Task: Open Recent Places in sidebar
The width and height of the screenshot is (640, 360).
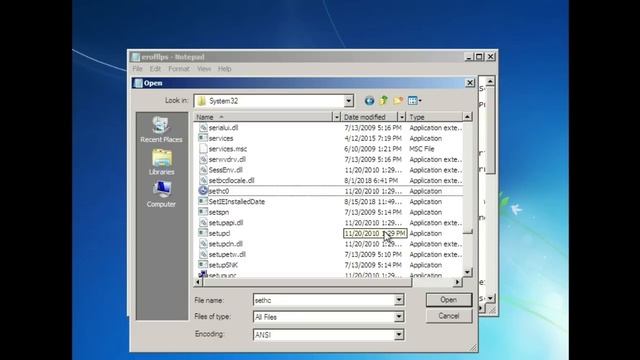Action: click(x=161, y=129)
